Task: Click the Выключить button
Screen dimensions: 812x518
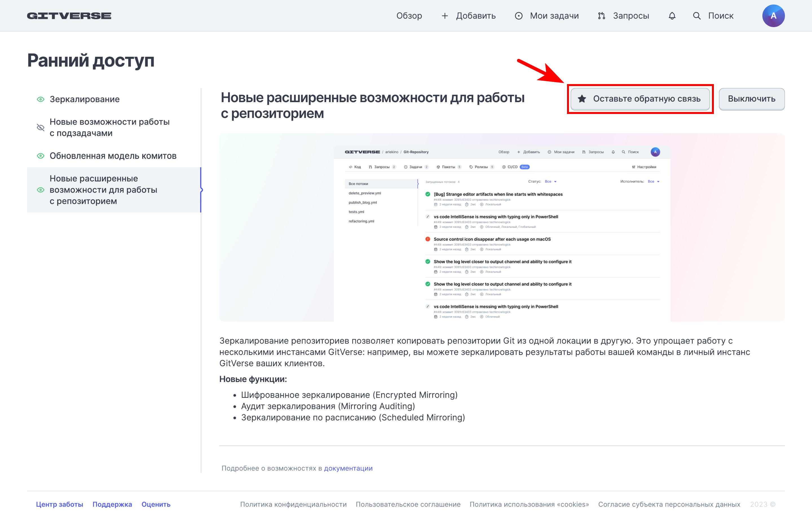Action: pyautogui.click(x=752, y=99)
